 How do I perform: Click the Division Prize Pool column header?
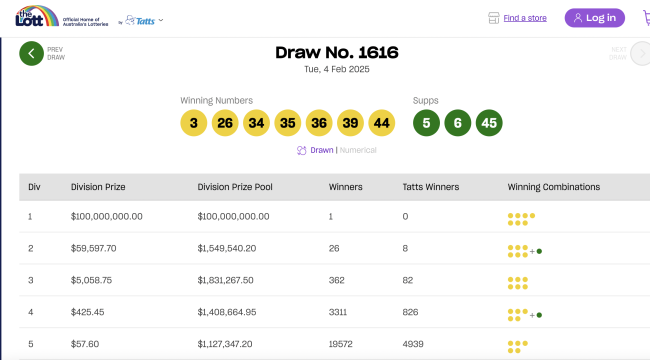[235, 187]
